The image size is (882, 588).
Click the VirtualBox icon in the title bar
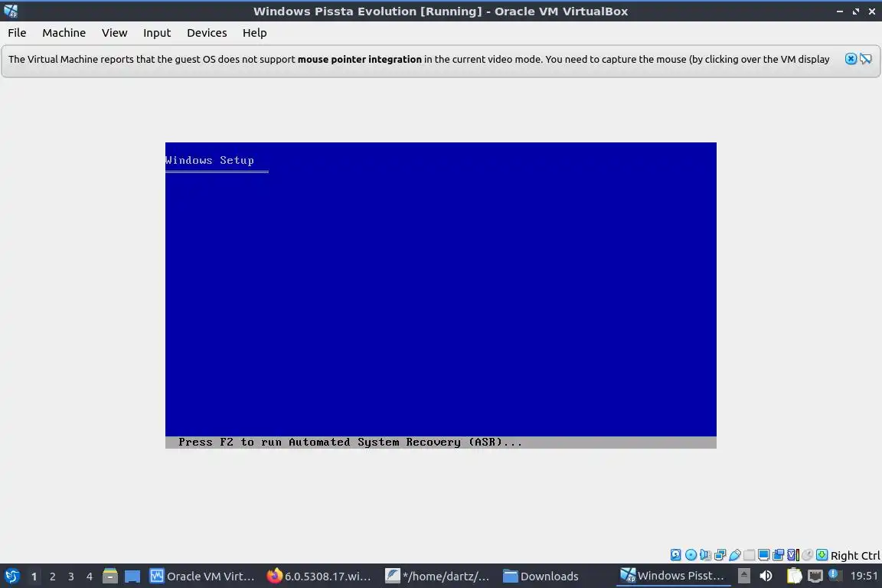11,11
